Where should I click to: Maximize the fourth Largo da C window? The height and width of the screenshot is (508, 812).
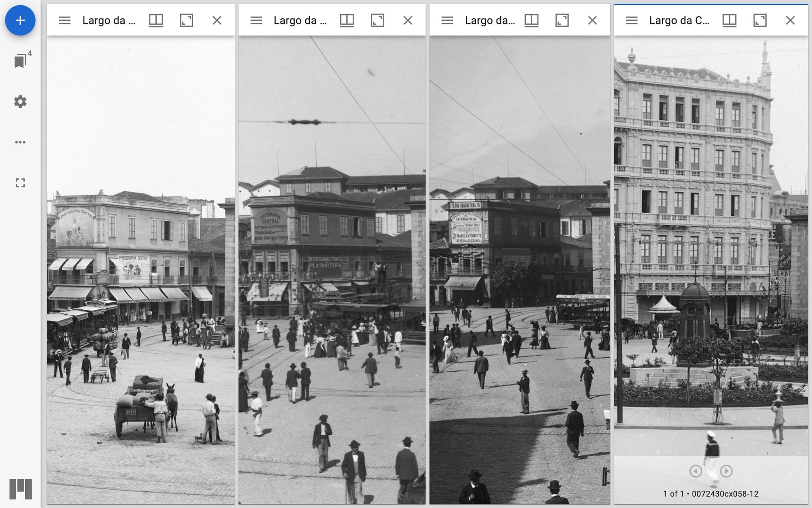(760, 20)
